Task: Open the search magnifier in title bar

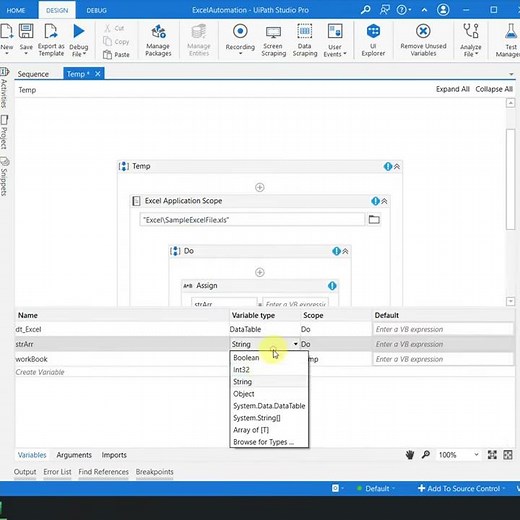Action: click(365, 10)
